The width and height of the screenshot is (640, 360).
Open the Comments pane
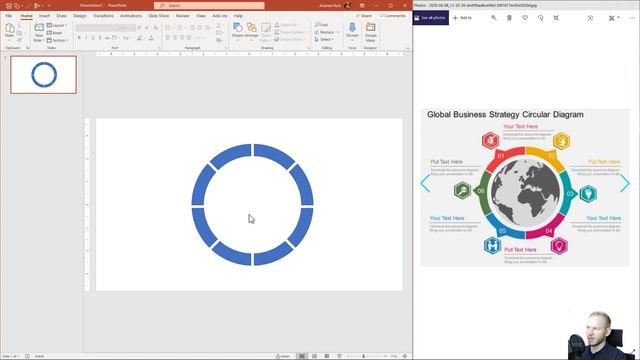[393, 16]
